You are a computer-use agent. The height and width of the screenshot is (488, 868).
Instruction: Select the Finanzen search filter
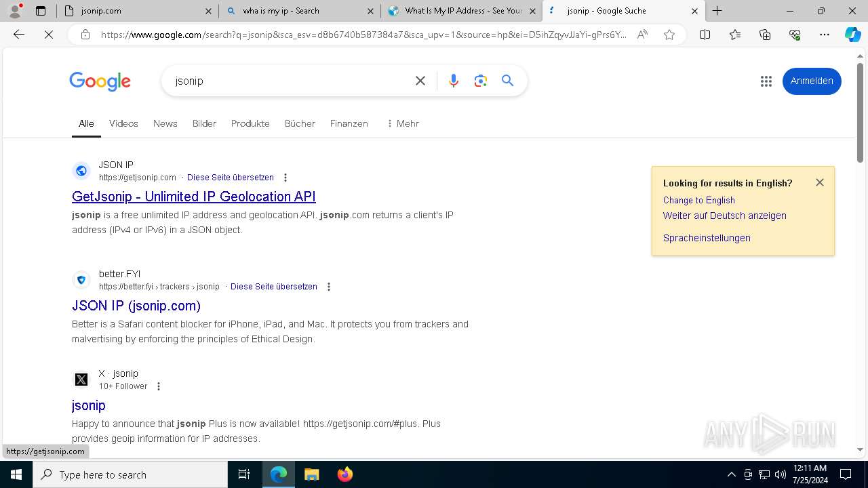(349, 123)
